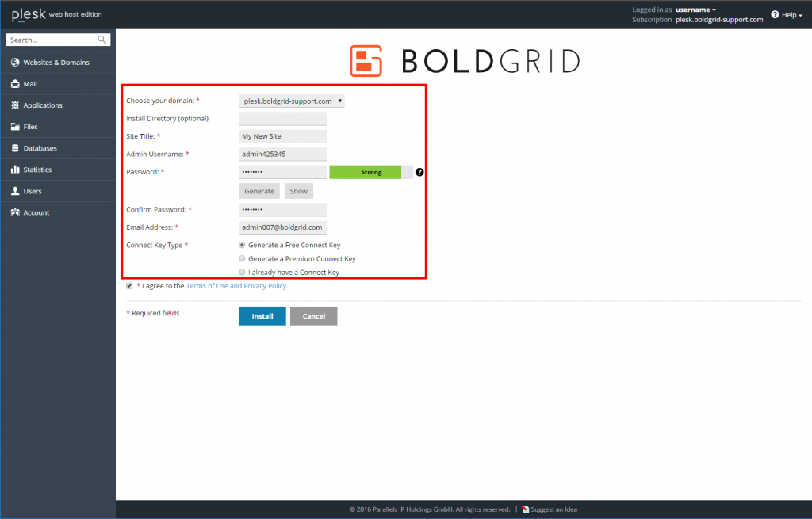Select I already have a Connect Key
This screenshot has width=812, height=519.
[x=242, y=272]
